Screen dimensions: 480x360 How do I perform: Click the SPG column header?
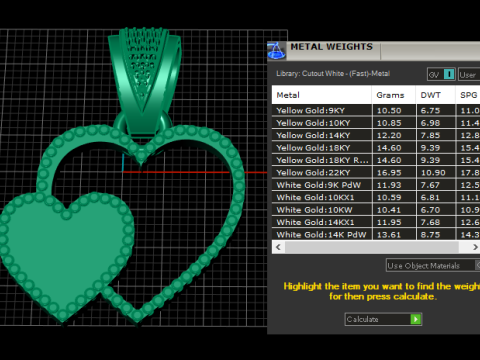[468, 95]
